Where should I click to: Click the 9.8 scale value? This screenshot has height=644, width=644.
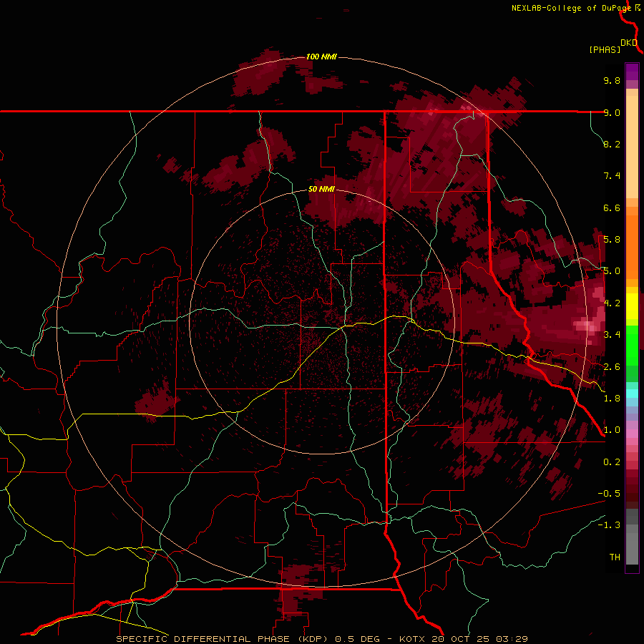tap(612, 80)
